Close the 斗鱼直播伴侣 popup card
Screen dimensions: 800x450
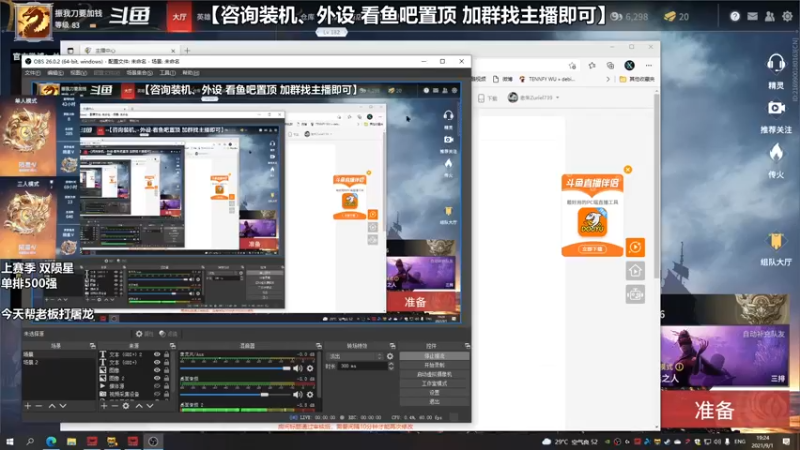pyautogui.click(x=628, y=169)
